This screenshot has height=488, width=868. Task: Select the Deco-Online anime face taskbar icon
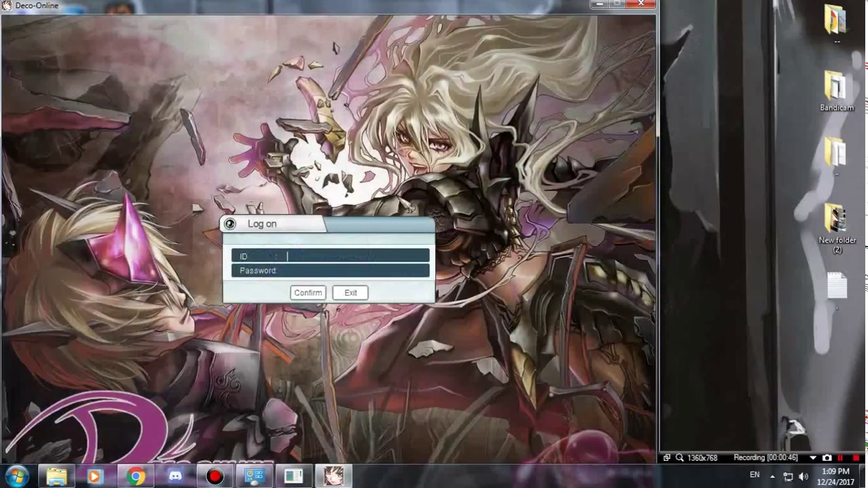click(x=333, y=476)
